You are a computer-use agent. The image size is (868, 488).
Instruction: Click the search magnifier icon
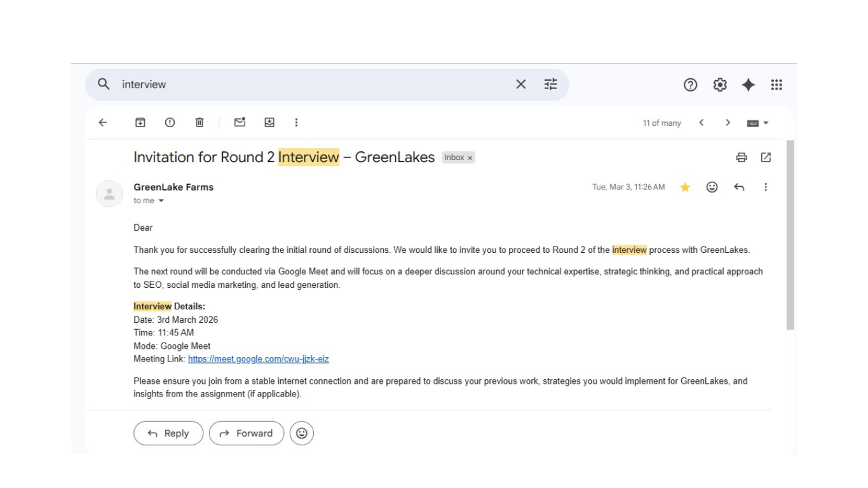tap(103, 84)
